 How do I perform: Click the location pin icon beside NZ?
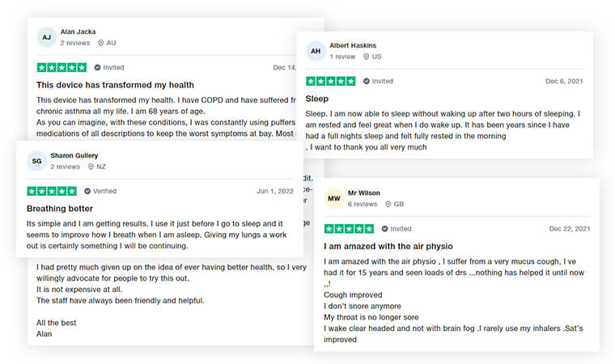click(91, 167)
